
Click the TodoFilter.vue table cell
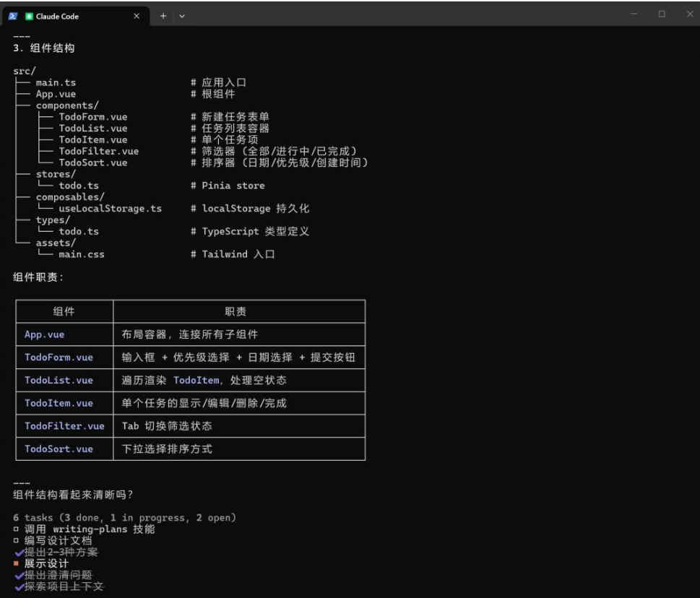point(65,426)
